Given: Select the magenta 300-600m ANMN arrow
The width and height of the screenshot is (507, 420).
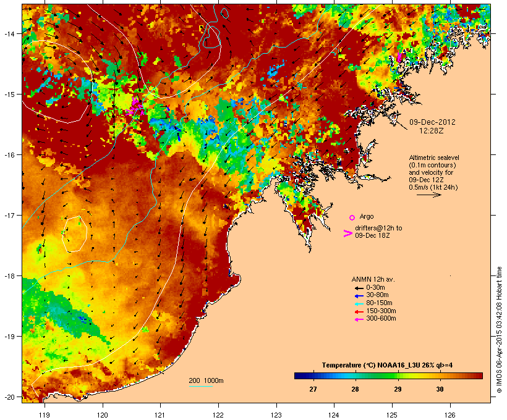Looking at the screenshot, I should tap(358, 319).
